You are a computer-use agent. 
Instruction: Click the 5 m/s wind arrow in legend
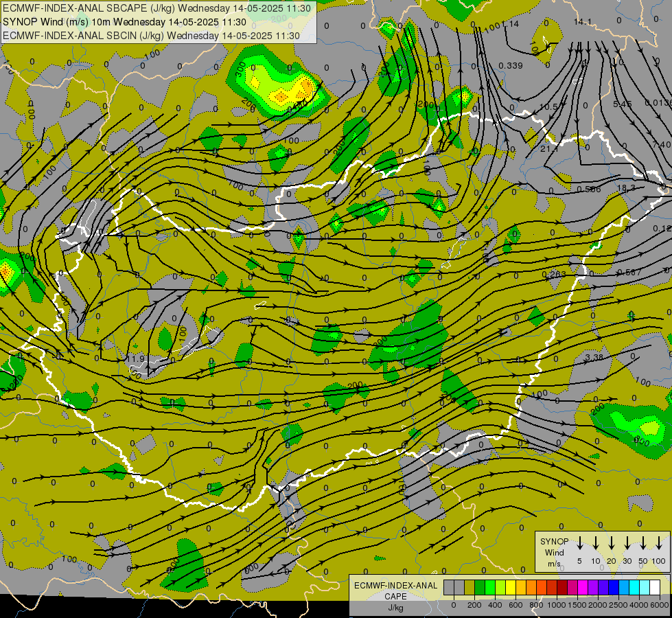pyautogui.click(x=579, y=543)
